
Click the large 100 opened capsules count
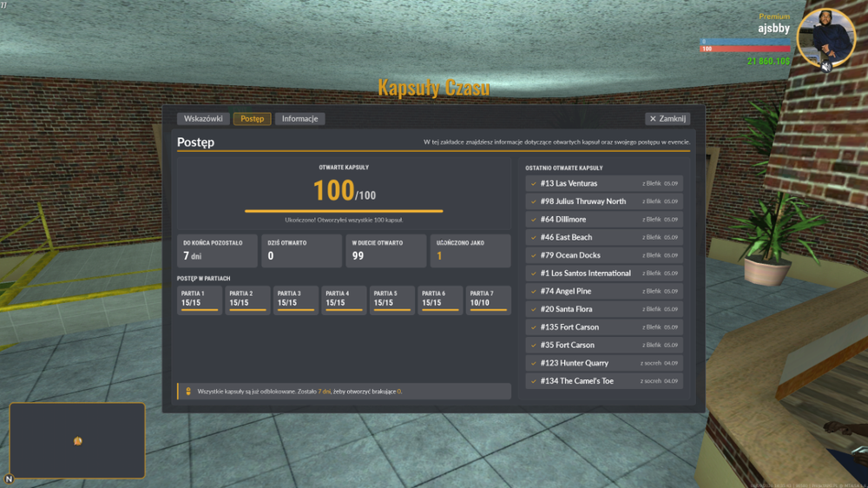[x=334, y=190]
